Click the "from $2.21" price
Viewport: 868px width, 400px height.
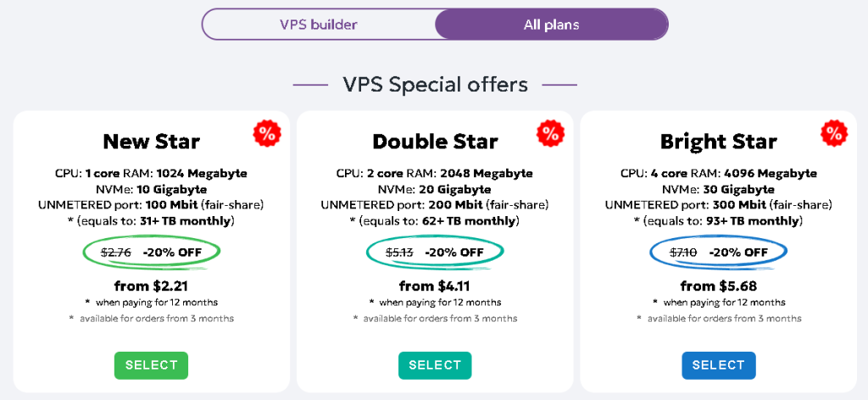(151, 286)
